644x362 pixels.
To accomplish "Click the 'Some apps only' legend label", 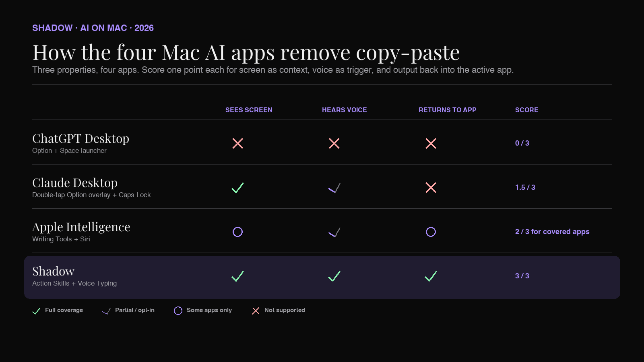I will coord(209,310).
